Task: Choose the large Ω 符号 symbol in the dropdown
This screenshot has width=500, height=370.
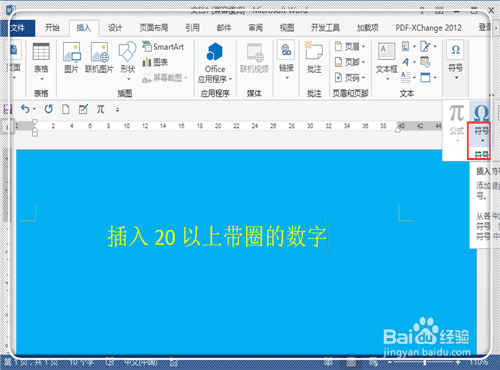Action: [x=481, y=123]
